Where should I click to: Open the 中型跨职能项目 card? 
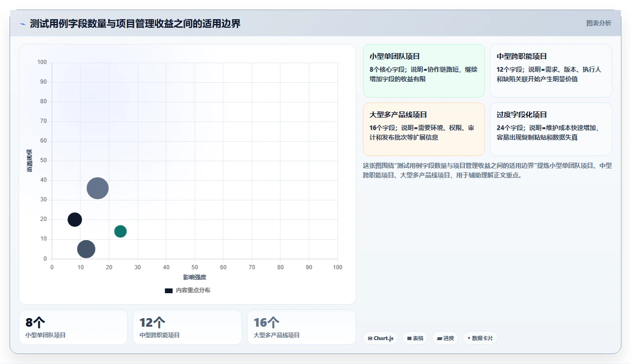(551, 71)
